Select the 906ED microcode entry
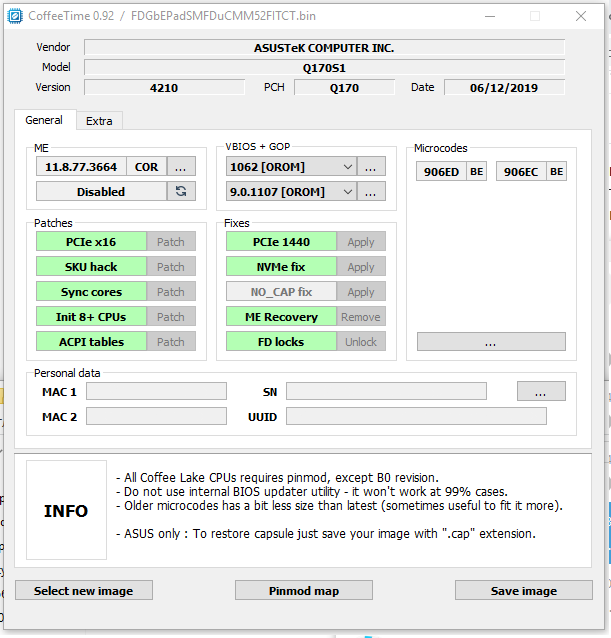Image resolution: width=611 pixels, height=638 pixels. pos(441,171)
